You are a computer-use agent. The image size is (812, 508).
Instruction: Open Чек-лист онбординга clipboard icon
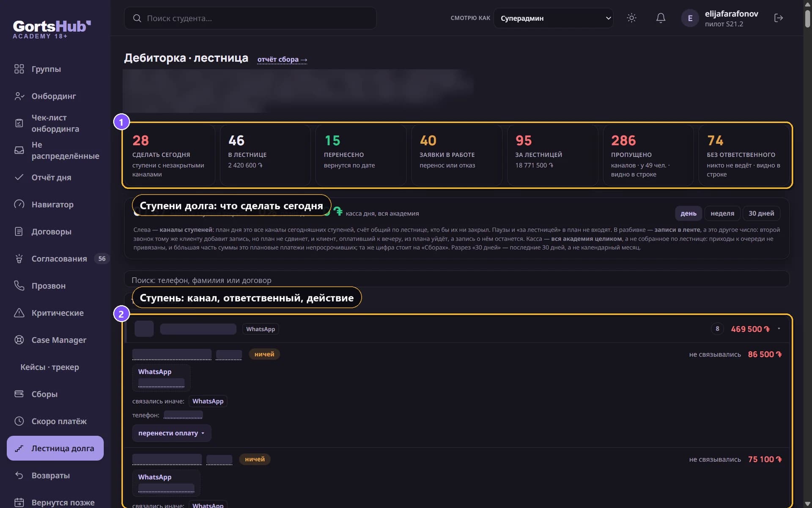point(19,123)
